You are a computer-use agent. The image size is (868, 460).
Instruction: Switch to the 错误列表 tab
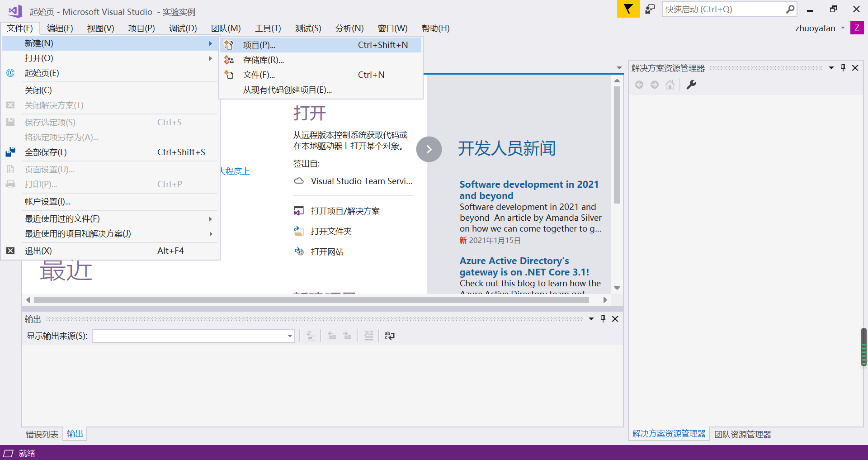tap(42, 434)
